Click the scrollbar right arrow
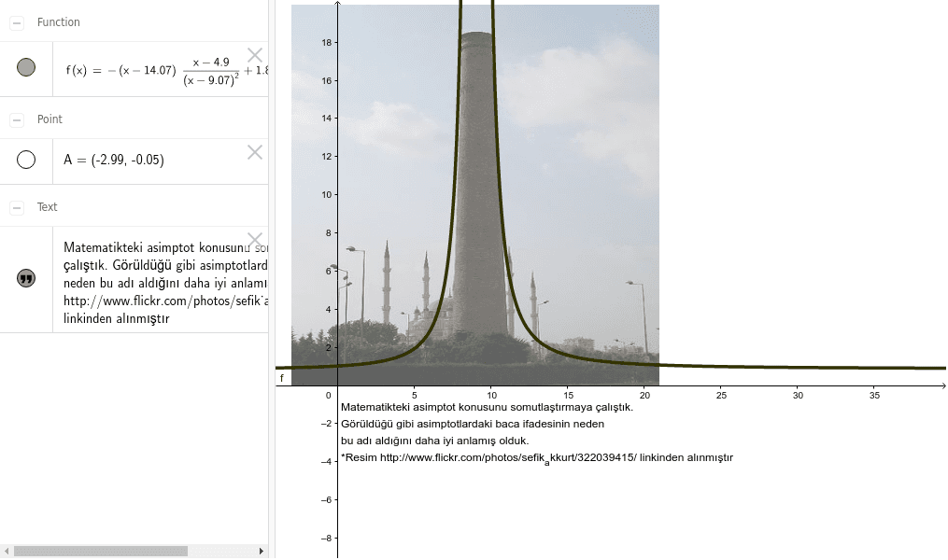The height and width of the screenshot is (560, 948). tap(262, 551)
